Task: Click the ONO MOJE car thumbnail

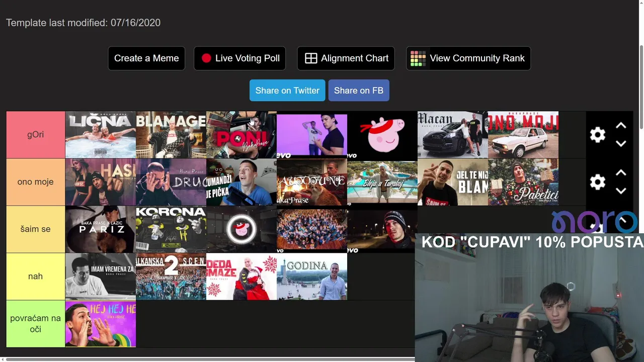Action: (523, 135)
